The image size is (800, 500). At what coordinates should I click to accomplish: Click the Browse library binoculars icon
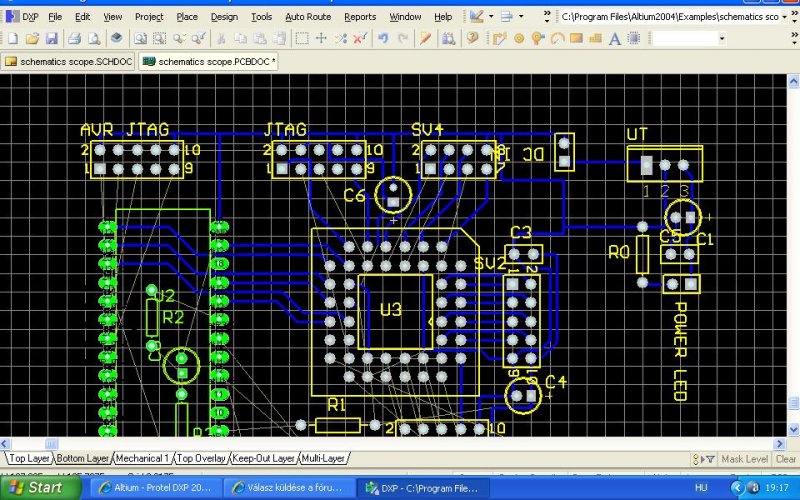click(448, 38)
